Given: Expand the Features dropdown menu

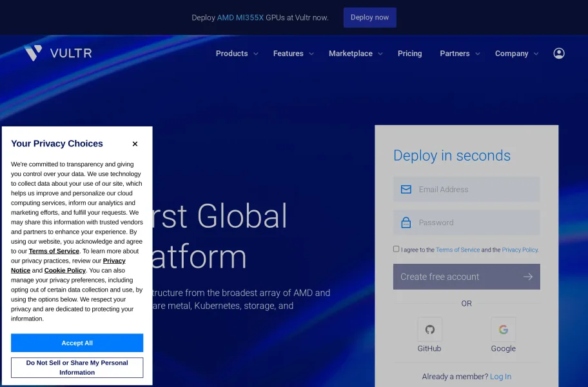Looking at the screenshot, I should click(293, 54).
